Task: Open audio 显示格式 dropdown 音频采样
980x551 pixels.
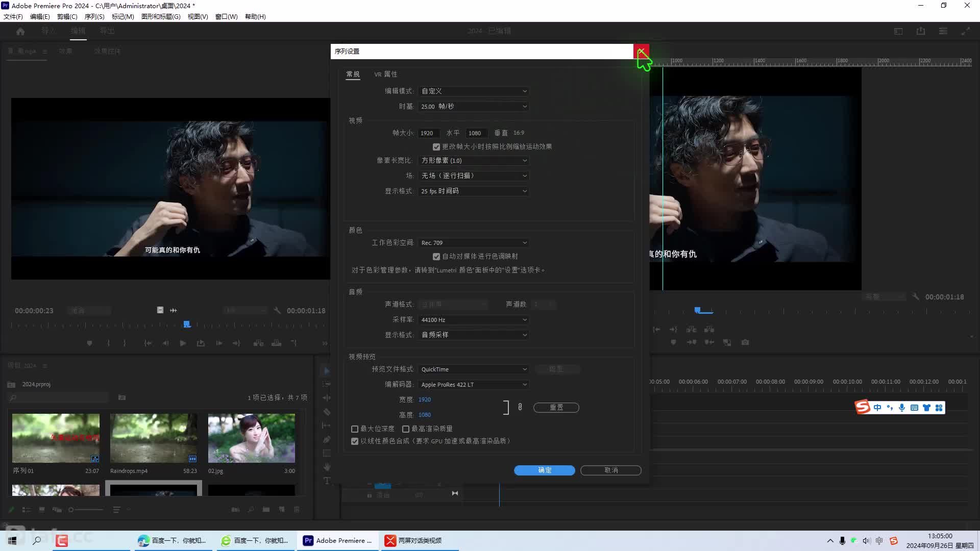Action: [x=474, y=335]
